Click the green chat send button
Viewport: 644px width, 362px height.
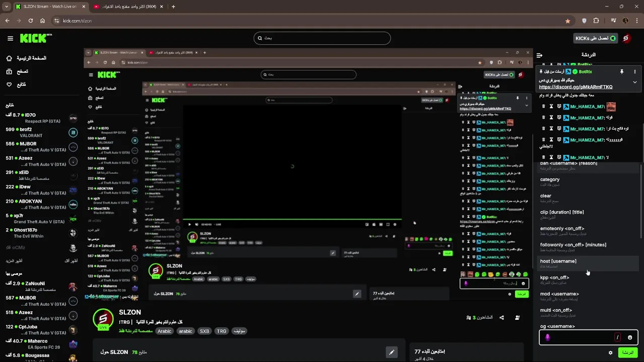coord(628,352)
